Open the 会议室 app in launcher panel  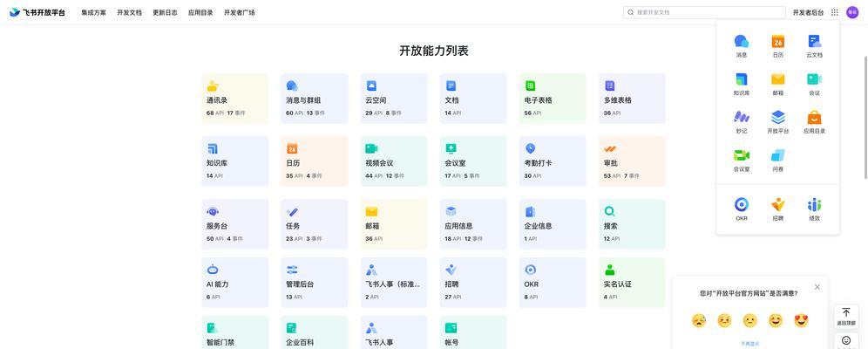(742, 160)
